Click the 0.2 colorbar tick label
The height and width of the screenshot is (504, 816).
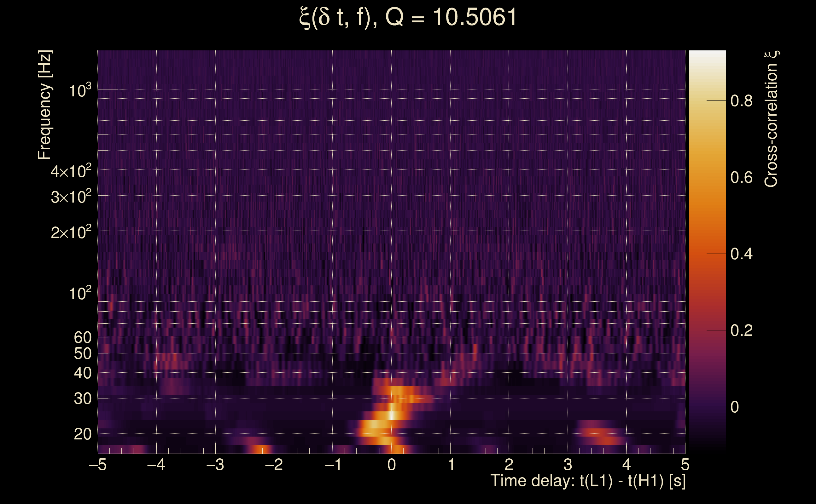(741, 330)
